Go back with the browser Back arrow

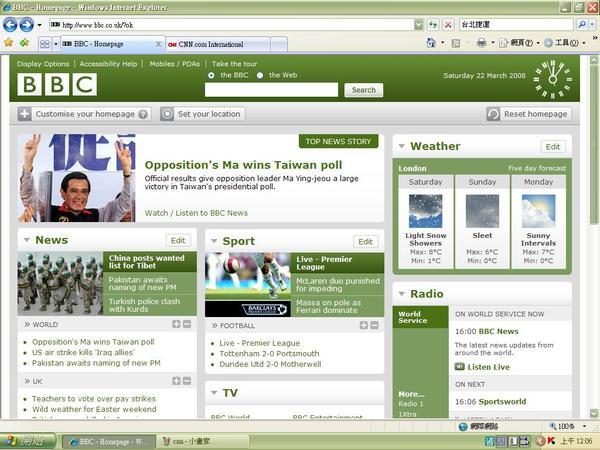click(10, 25)
